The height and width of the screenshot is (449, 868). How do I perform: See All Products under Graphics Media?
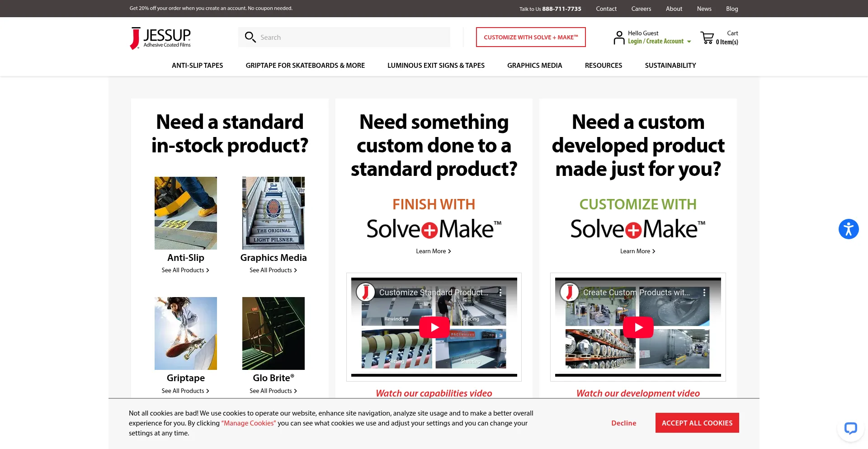tap(273, 270)
